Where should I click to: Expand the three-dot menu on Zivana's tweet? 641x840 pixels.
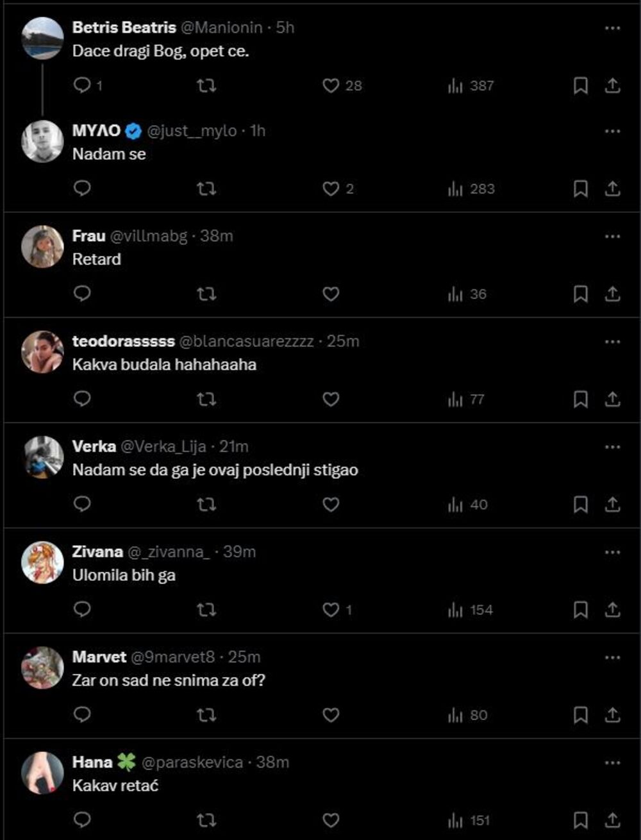point(613,552)
